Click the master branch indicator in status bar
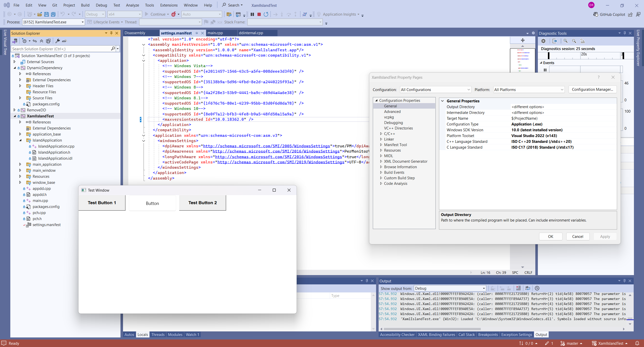This screenshot has width=644, height=347. point(571,343)
